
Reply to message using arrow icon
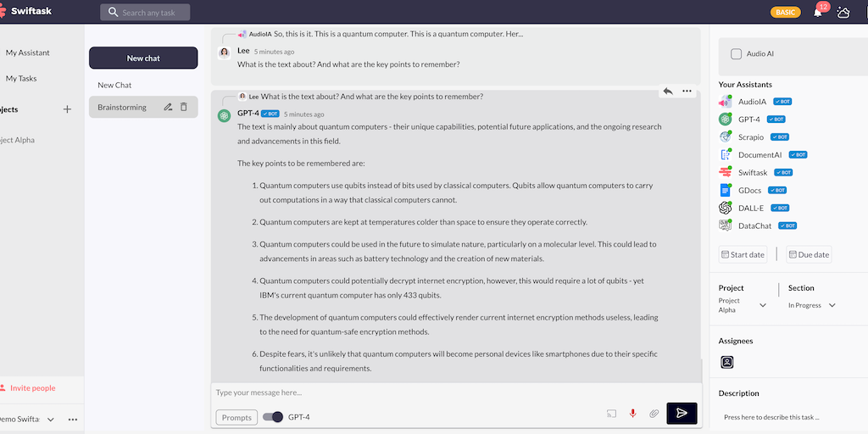[x=668, y=92]
